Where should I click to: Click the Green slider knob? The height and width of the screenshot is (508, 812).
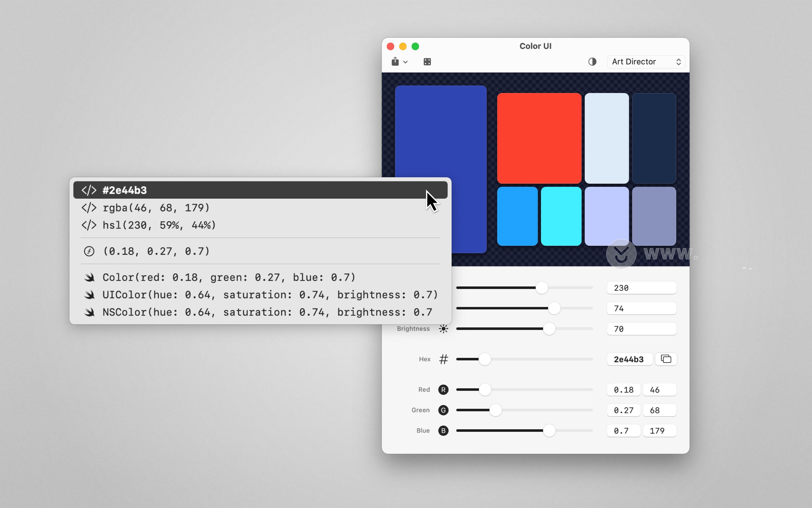(496, 410)
